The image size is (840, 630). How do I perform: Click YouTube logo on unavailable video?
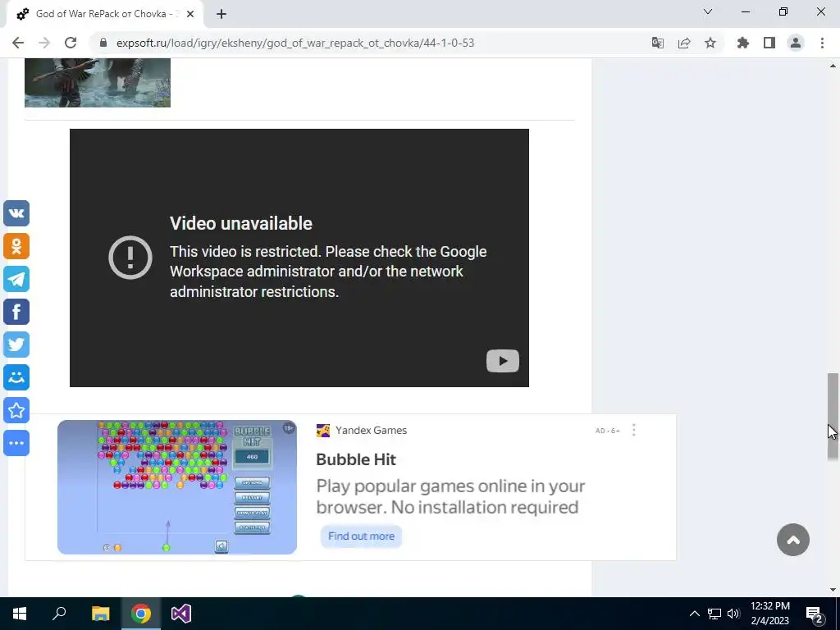[x=503, y=361]
